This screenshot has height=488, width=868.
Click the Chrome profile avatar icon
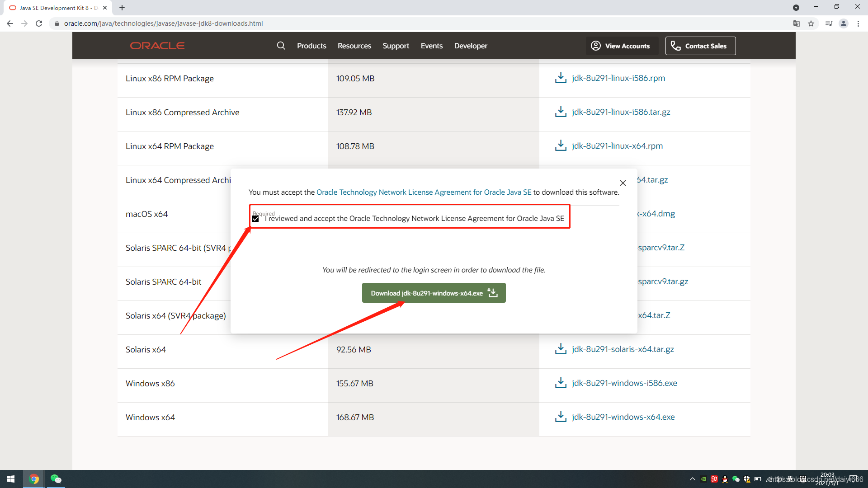pos(843,23)
